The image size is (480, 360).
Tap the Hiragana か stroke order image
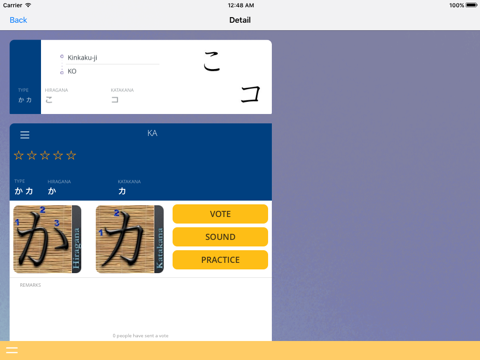tap(47, 239)
